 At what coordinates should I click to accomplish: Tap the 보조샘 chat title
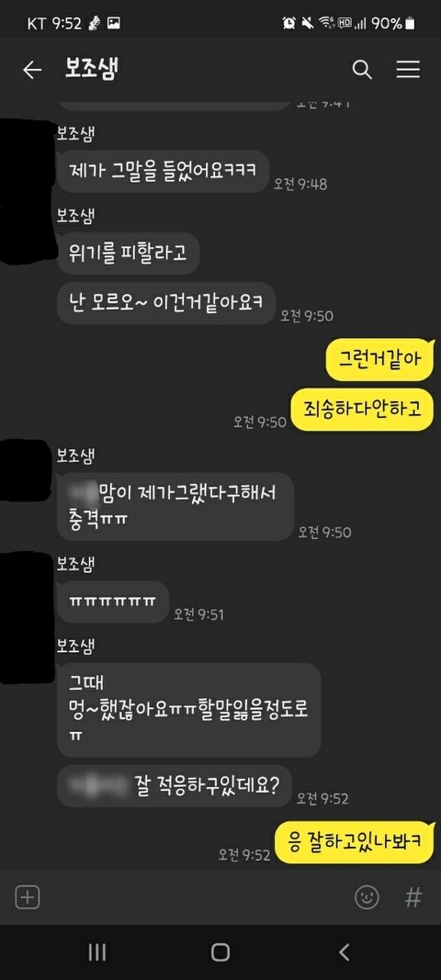pyautogui.click(x=91, y=70)
